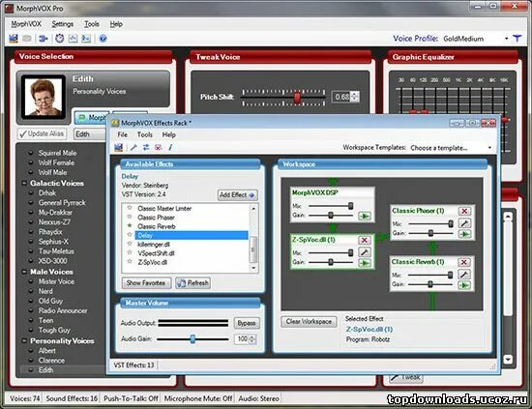Adjust the Audio Gain 100 spinner arrows

click(x=252, y=338)
